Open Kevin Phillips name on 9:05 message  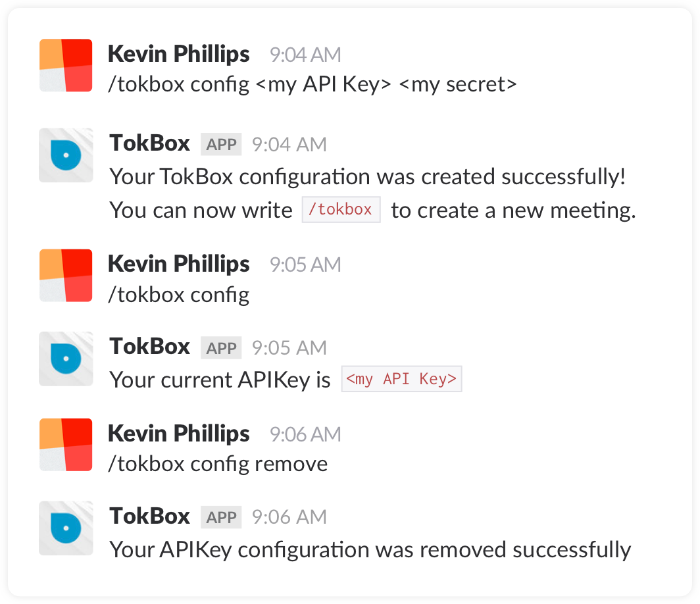(178, 264)
